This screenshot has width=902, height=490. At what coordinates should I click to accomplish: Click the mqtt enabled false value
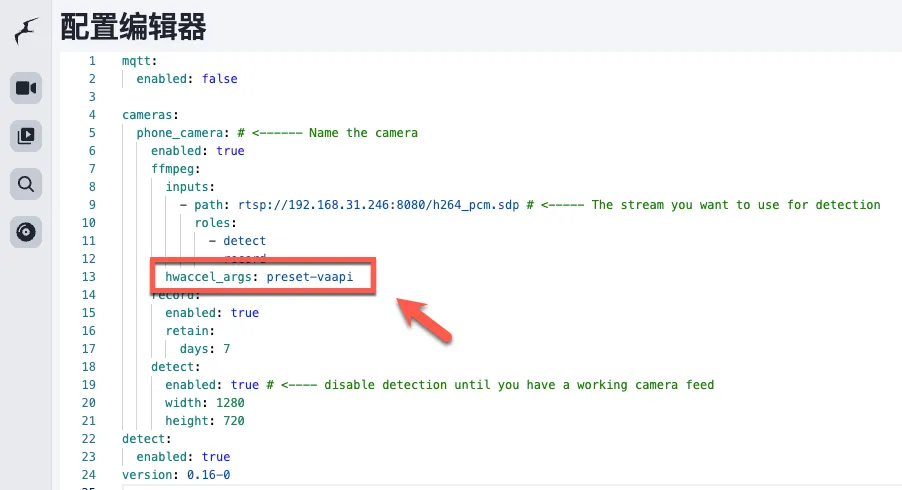pyautogui.click(x=219, y=78)
